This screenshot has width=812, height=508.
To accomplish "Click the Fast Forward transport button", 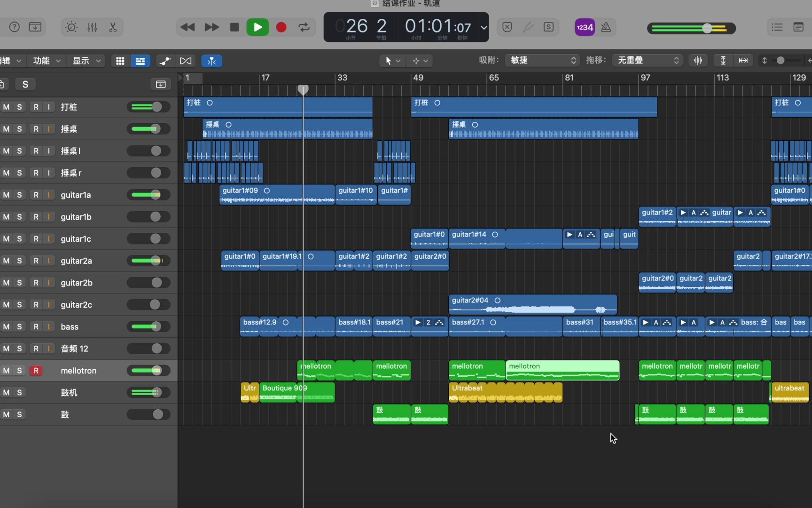I will click(211, 27).
